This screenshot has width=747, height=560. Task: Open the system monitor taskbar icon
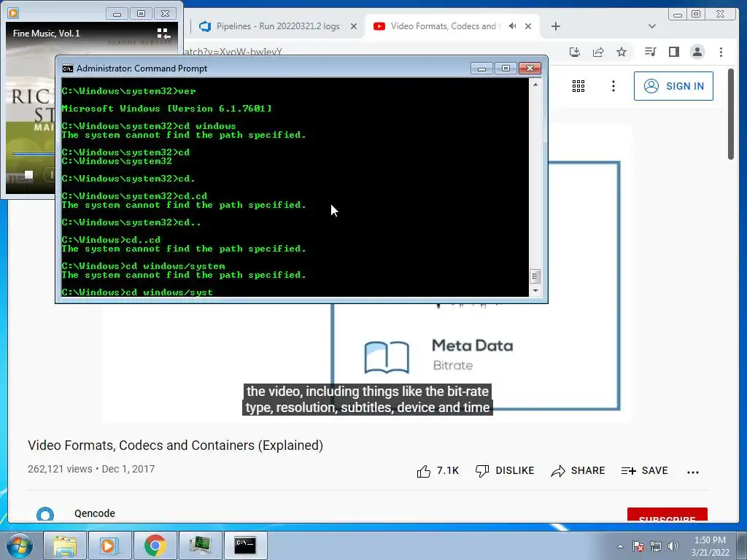[x=200, y=545]
